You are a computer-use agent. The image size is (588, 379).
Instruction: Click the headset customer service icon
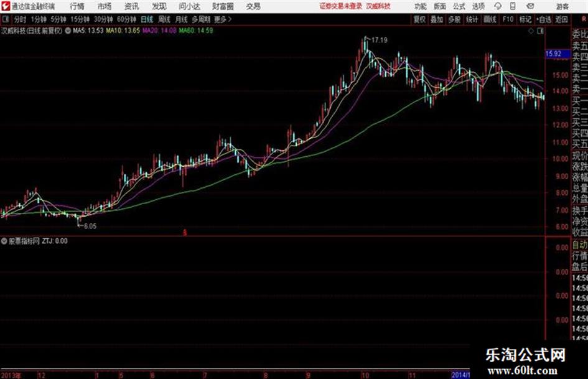click(x=498, y=6)
